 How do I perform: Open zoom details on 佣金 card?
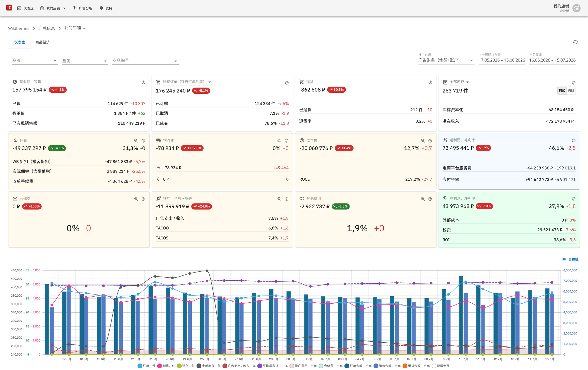pos(136,141)
